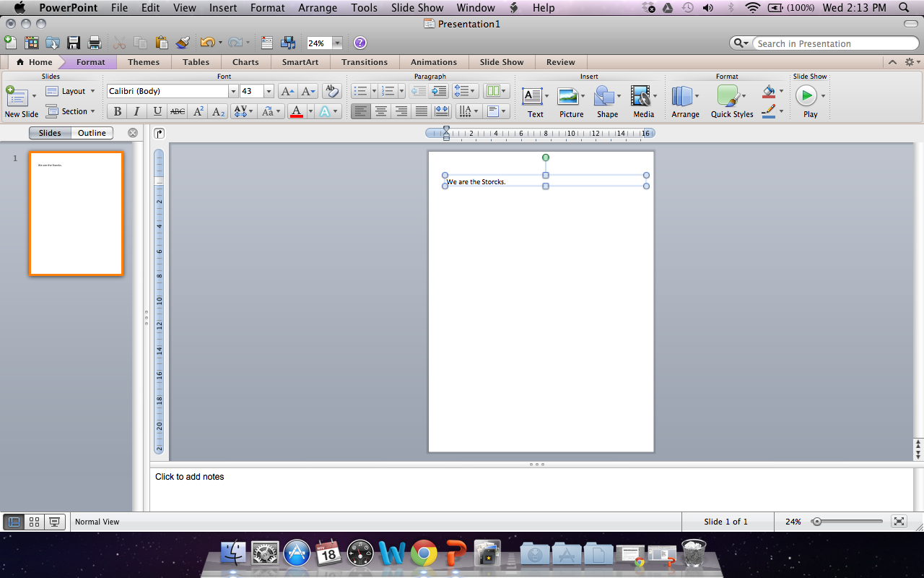
Task: Click the Paste clipboard icon
Action: tap(162, 43)
